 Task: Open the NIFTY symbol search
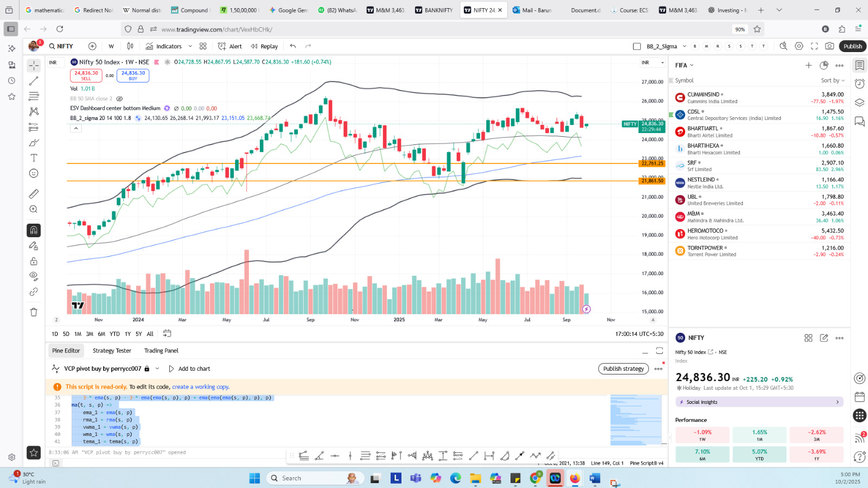point(61,46)
